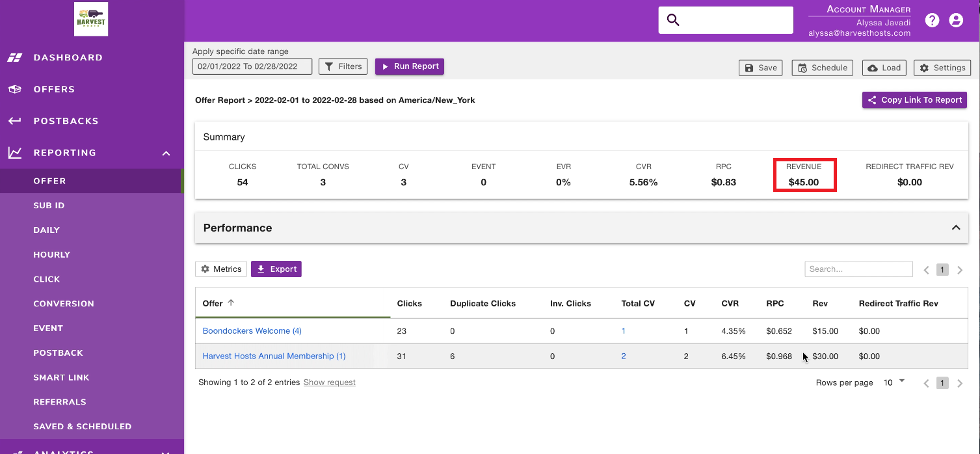Click page number 1 above table
The image size is (980, 454).
pos(942,270)
